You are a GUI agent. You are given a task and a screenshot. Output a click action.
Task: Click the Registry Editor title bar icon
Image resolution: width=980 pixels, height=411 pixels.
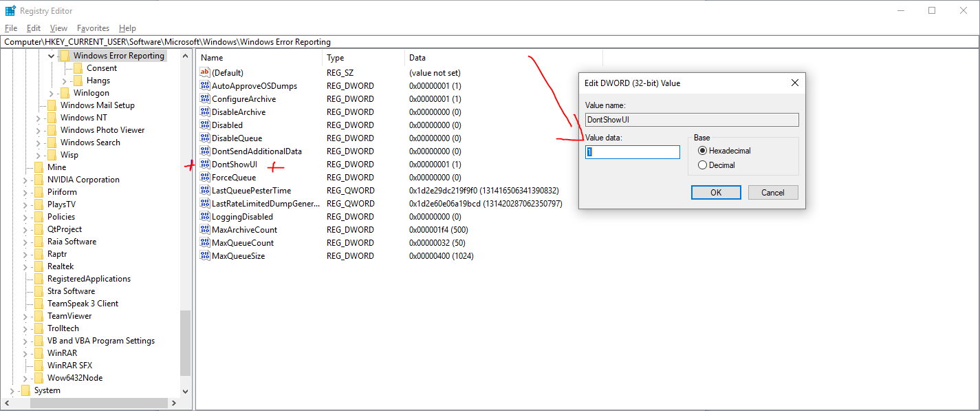[x=10, y=11]
